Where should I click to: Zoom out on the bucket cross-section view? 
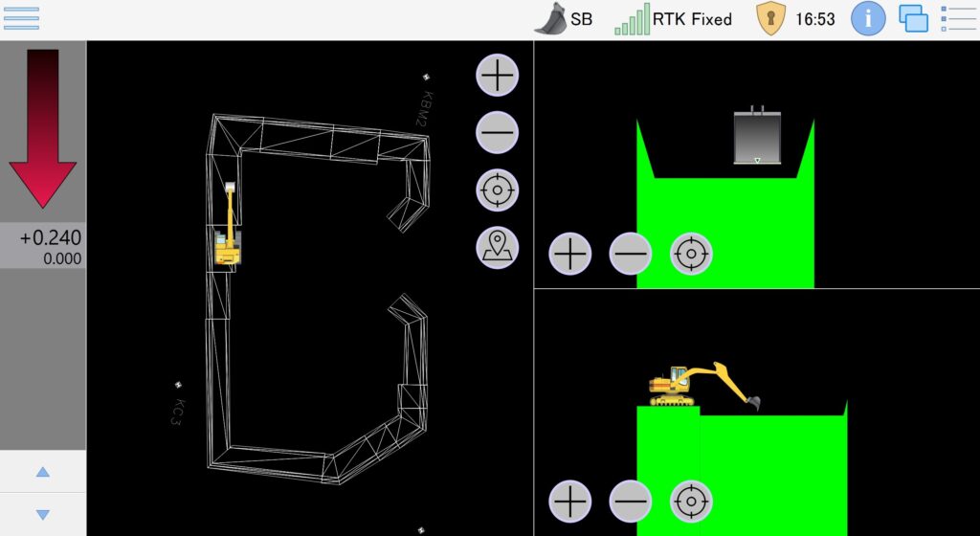click(x=630, y=254)
